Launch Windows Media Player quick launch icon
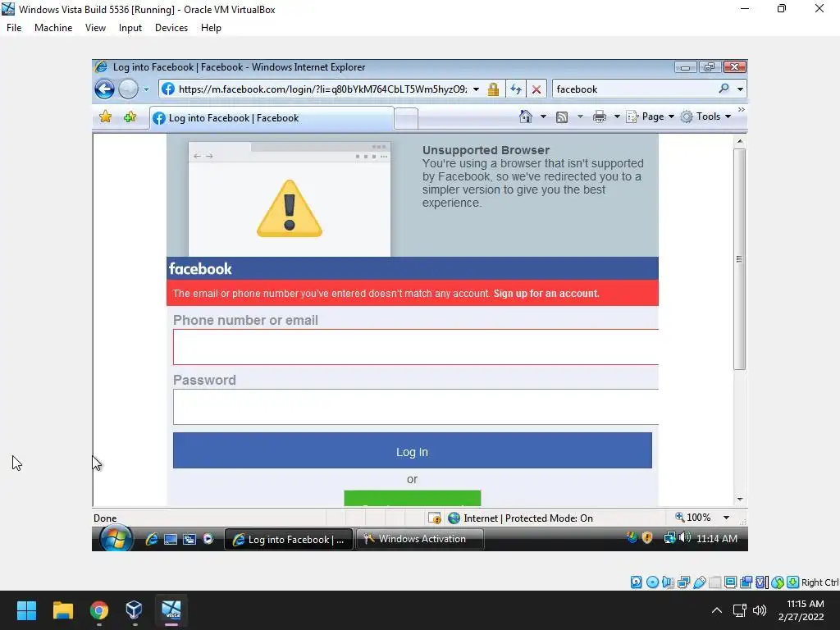 click(208, 539)
